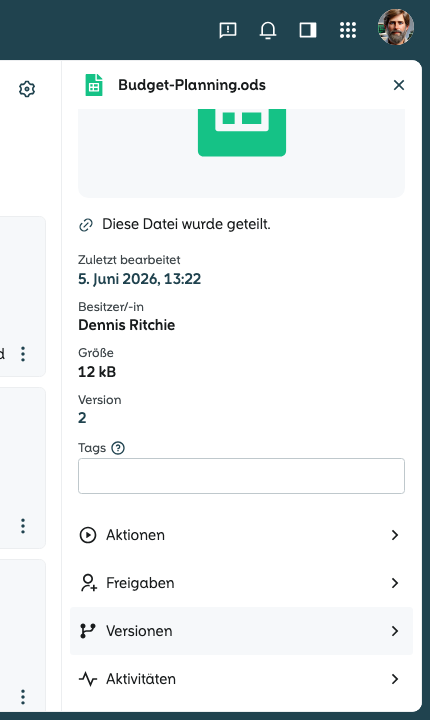Open the notifications bell
Image resolution: width=430 pixels, height=720 pixels.
(268, 30)
